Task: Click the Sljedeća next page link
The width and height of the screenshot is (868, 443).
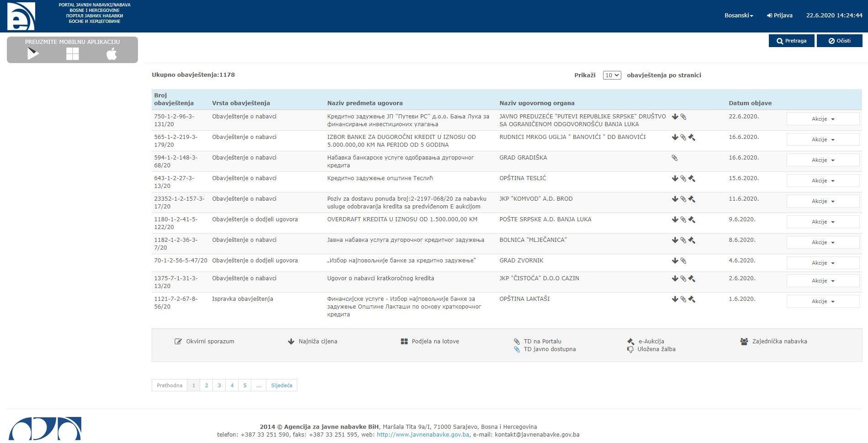Action: pyautogui.click(x=281, y=385)
